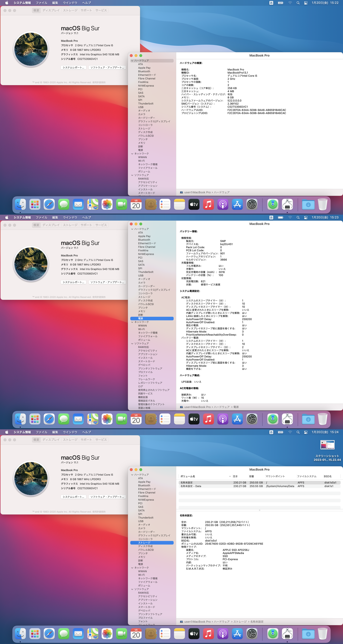Open the ファイル menu in the 15:22 menu bar
The height and width of the screenshot is (644, 343).
pyautogui.click(x=41, y=3)
